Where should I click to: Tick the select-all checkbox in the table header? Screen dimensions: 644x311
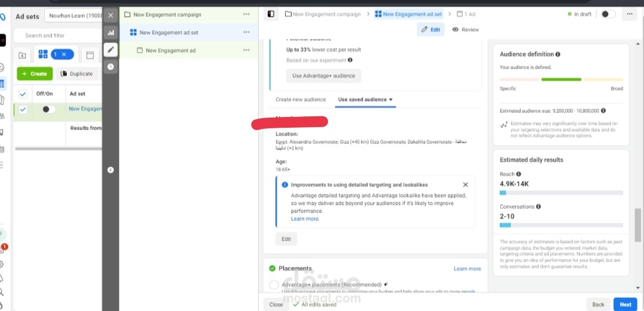pos(23,94)
